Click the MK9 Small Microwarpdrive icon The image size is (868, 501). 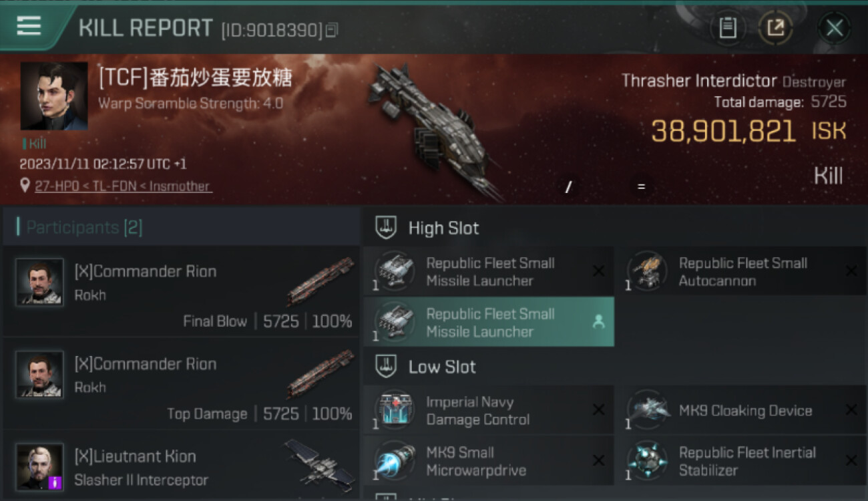(394, 460)
